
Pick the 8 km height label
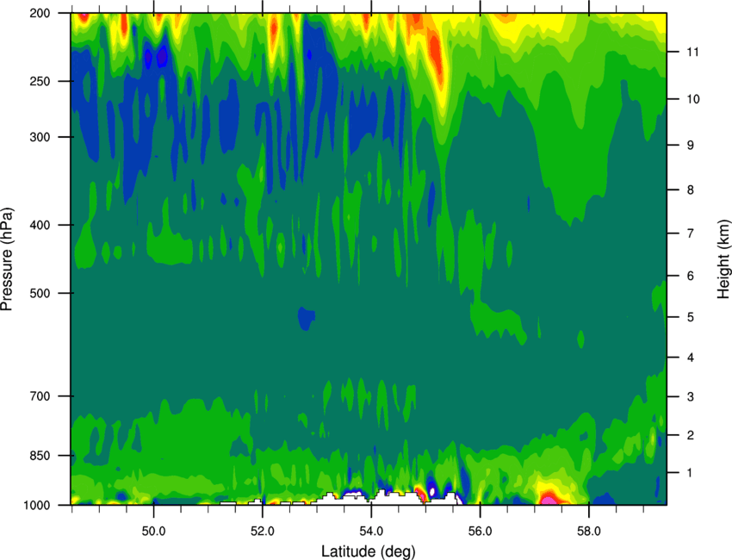(x=690, y=190)
